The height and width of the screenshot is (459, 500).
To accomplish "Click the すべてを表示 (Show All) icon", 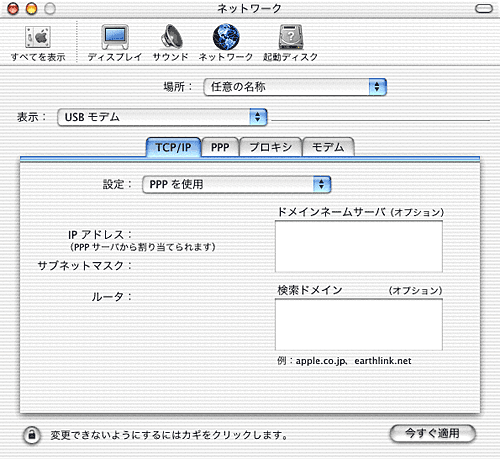I will coord(38,37).
